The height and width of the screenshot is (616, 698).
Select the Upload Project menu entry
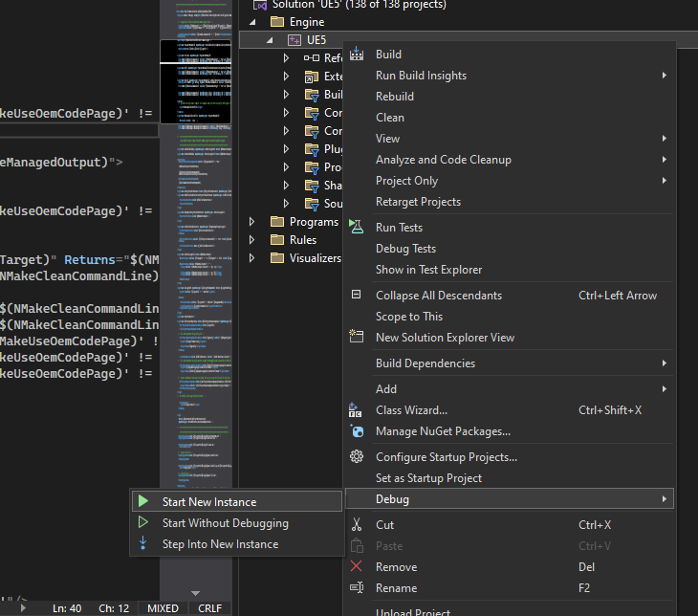tap(510, 612)
